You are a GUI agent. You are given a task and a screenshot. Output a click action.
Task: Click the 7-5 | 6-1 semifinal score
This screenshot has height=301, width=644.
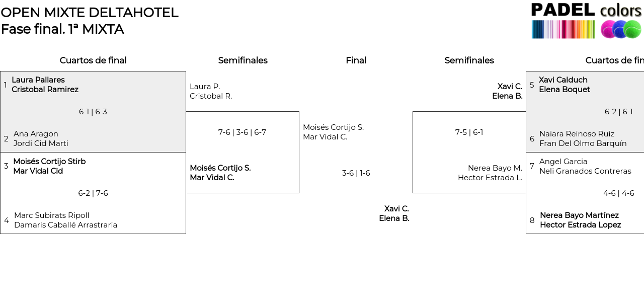(x=469, y=132)
